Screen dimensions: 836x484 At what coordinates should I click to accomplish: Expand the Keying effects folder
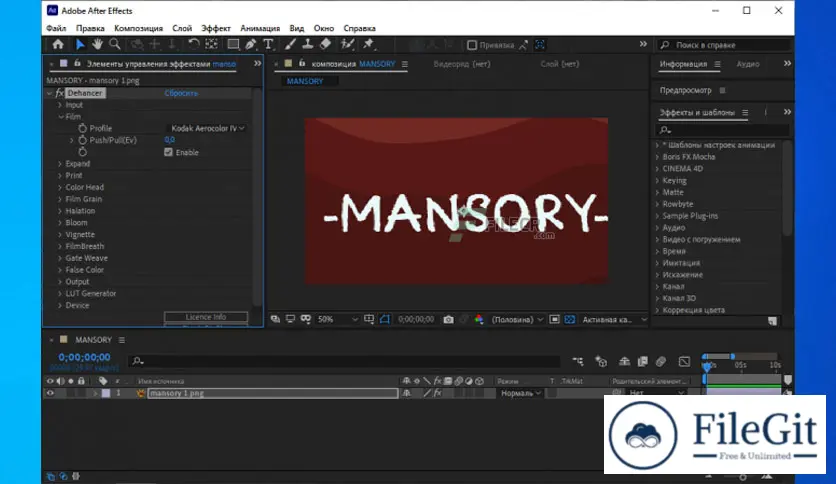point(657,181)
